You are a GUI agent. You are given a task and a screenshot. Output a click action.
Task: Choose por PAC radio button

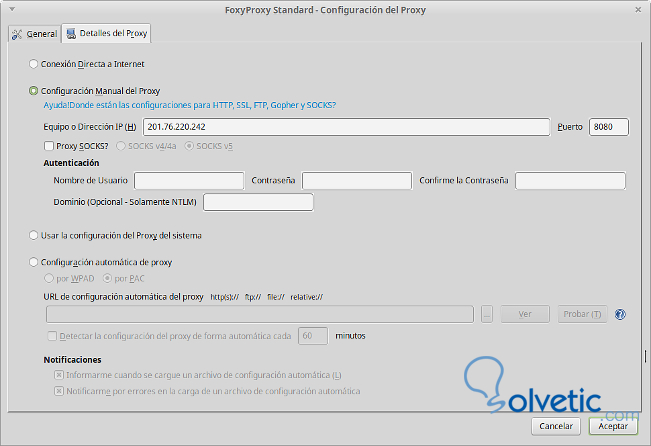[x=107, y=278]
